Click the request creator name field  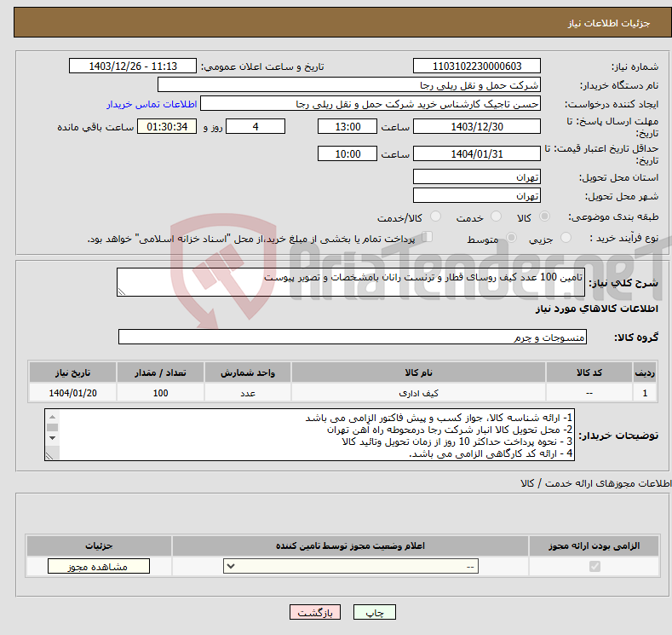(x=370, y=104)
